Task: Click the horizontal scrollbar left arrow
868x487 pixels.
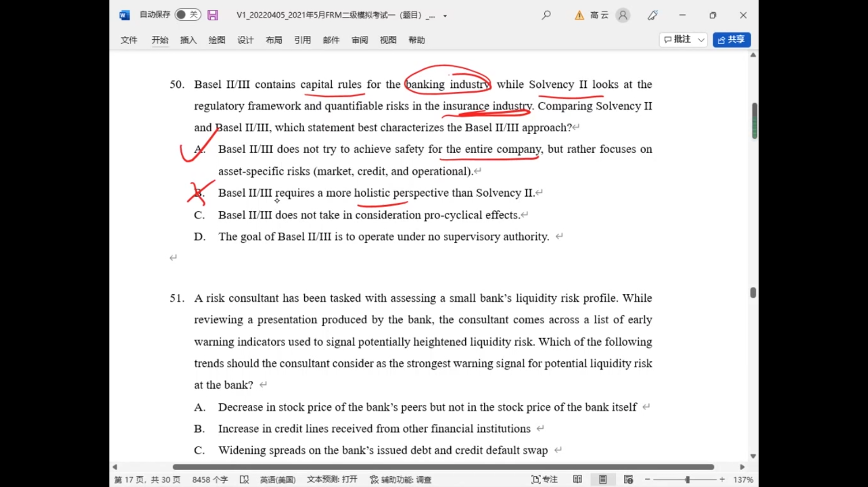Action: point(115,467)
